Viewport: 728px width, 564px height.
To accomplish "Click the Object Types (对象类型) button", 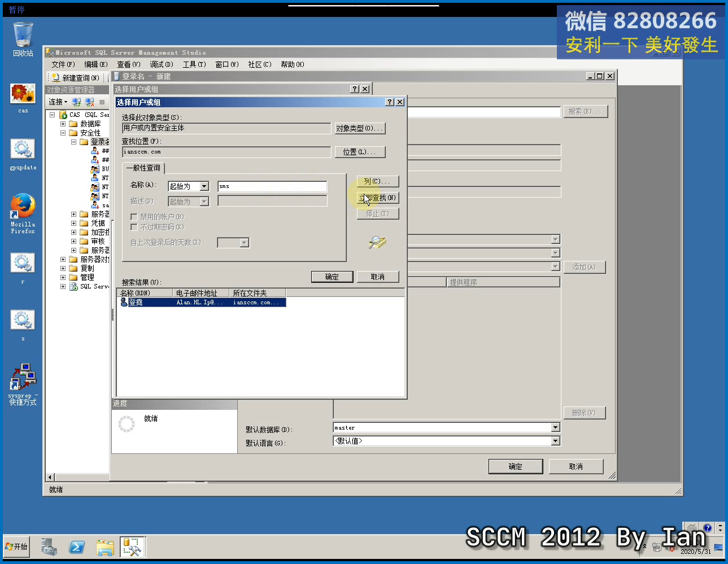I will click(x=360, y=128).
